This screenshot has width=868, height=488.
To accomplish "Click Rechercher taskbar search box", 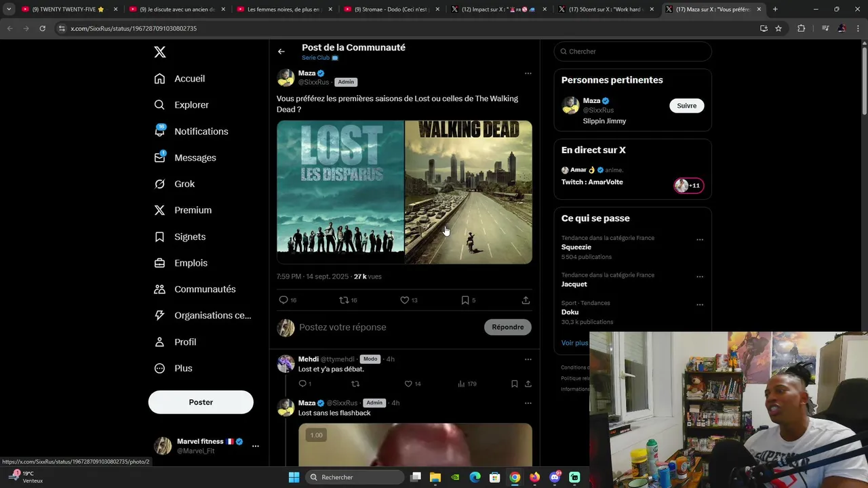I will tap(355, 477).
